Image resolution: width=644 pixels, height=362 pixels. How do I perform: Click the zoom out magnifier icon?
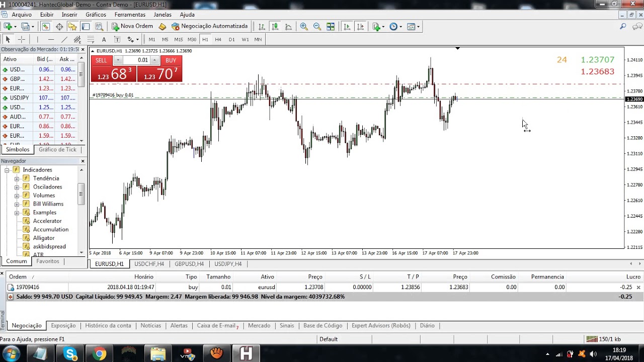click(317, 27)
